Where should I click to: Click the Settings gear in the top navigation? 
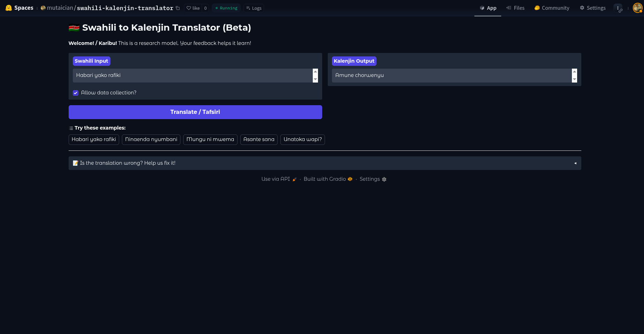point(592,8)
